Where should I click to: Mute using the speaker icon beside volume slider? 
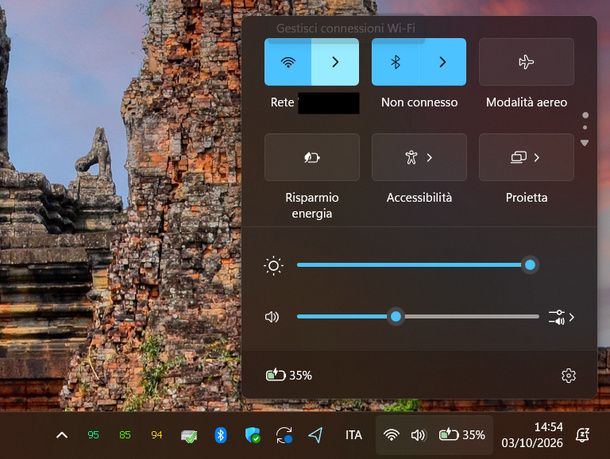pos(272,317)
